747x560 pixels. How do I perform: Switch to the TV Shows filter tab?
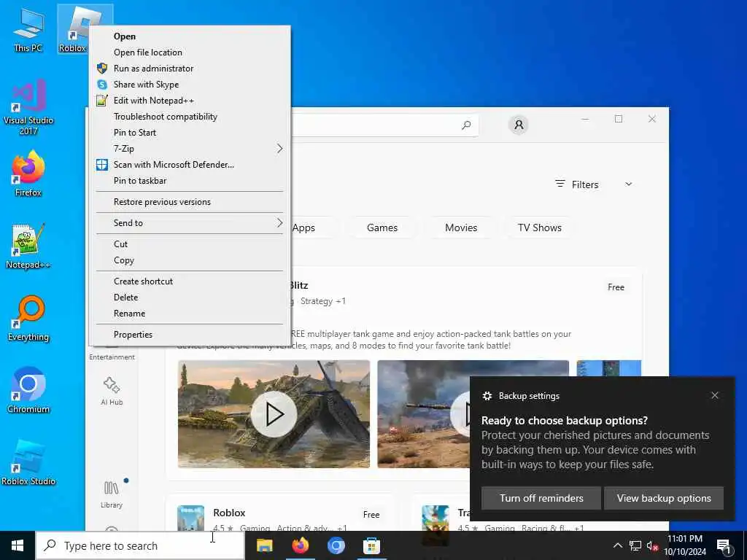coord(539,227)
